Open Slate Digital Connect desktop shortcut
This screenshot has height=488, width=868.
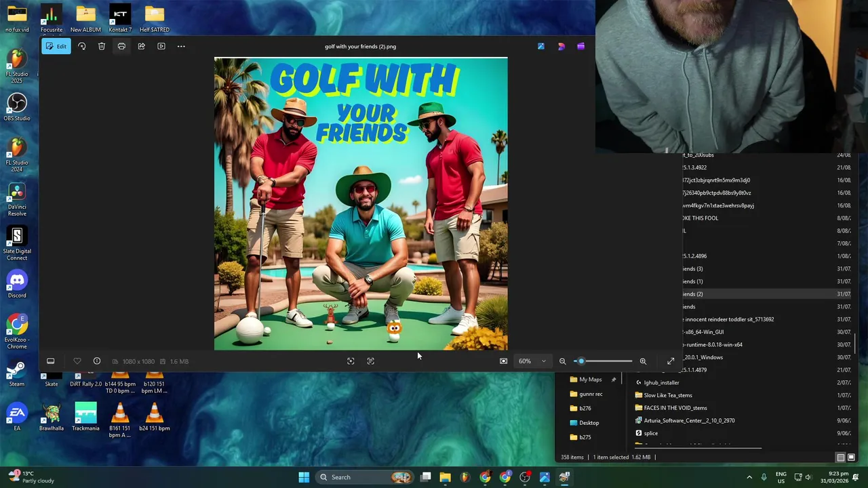[17, 244]
